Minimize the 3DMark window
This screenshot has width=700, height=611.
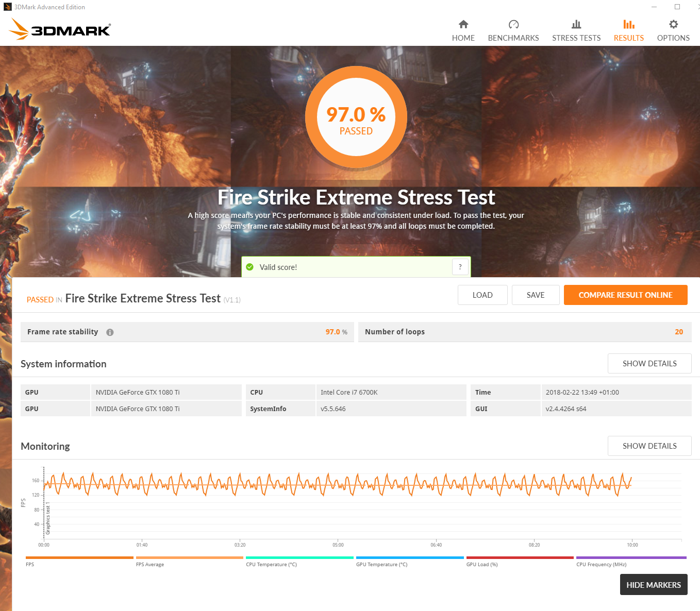click(x=654, y=7)
